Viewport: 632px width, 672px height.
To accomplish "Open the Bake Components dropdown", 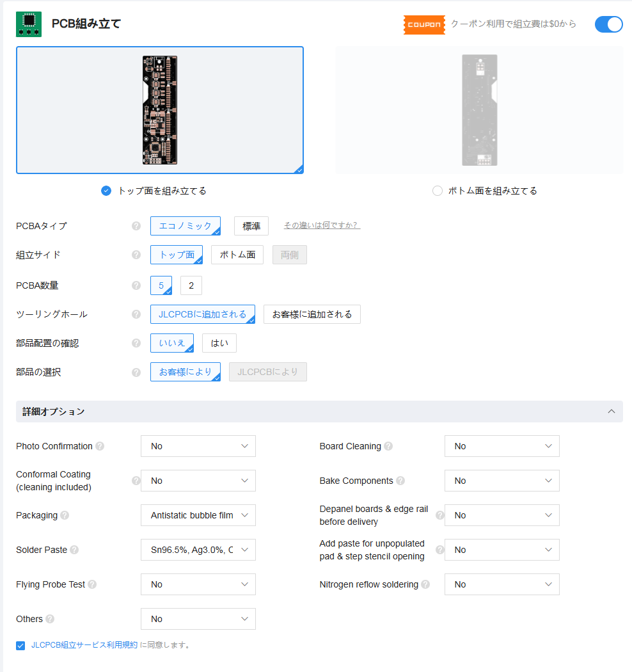I will click(502, 481).
